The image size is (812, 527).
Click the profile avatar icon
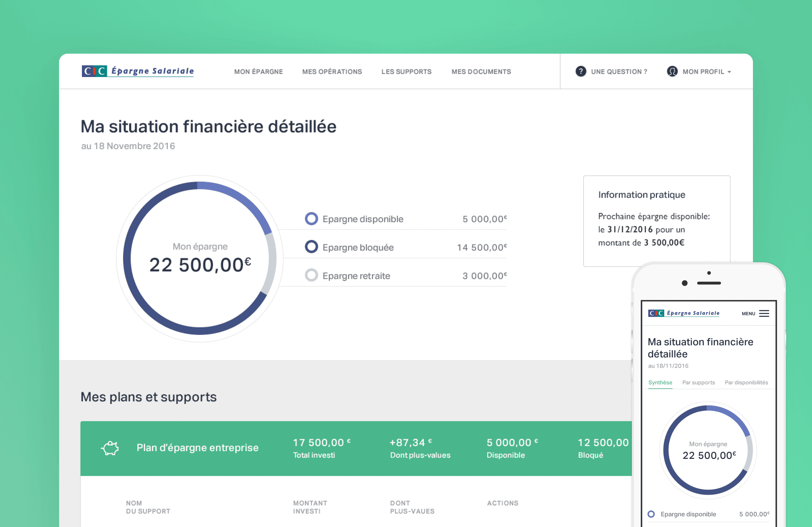pyautogui.click(x=672, y=71)
